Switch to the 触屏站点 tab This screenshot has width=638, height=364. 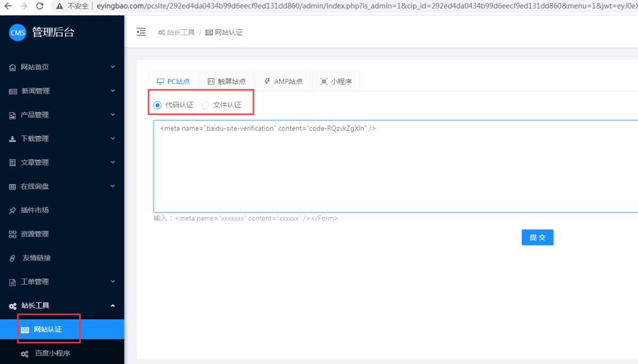(x=226, y=81)
